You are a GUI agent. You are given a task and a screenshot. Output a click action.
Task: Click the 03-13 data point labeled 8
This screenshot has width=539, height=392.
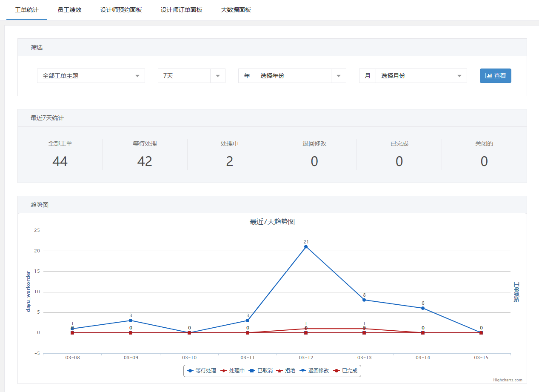click(364, 300)
